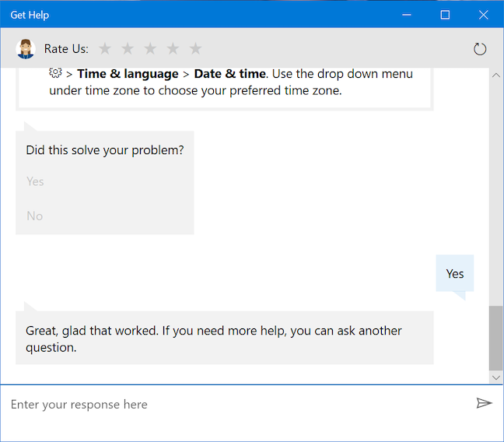Send the response with arrow icon
This screenshot has width=504, height=442.
[484, 403]
